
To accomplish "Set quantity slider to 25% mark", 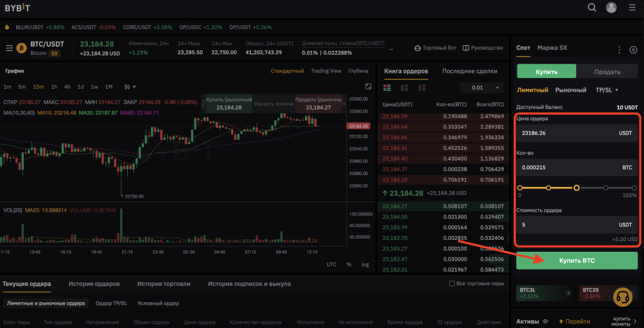I will [x=548, y=188].
